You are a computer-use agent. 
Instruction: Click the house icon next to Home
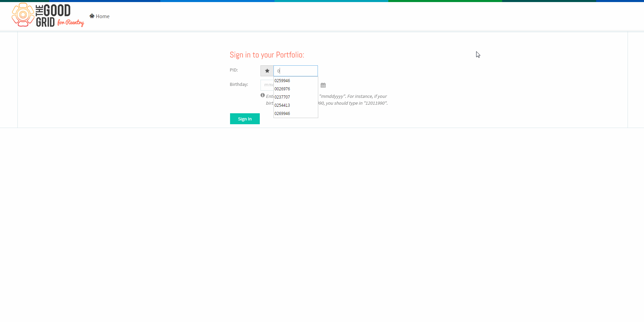pos(92,16)
